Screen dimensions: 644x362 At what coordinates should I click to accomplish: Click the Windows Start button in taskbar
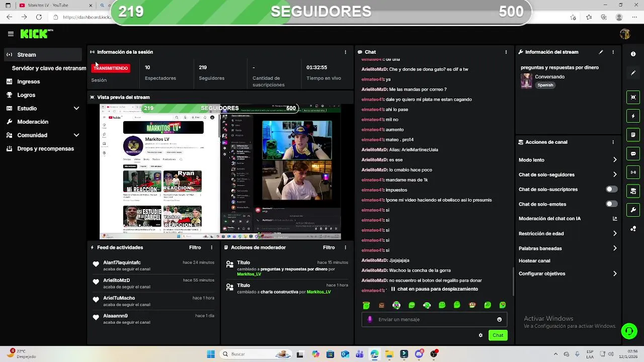(x=211, y=354)
